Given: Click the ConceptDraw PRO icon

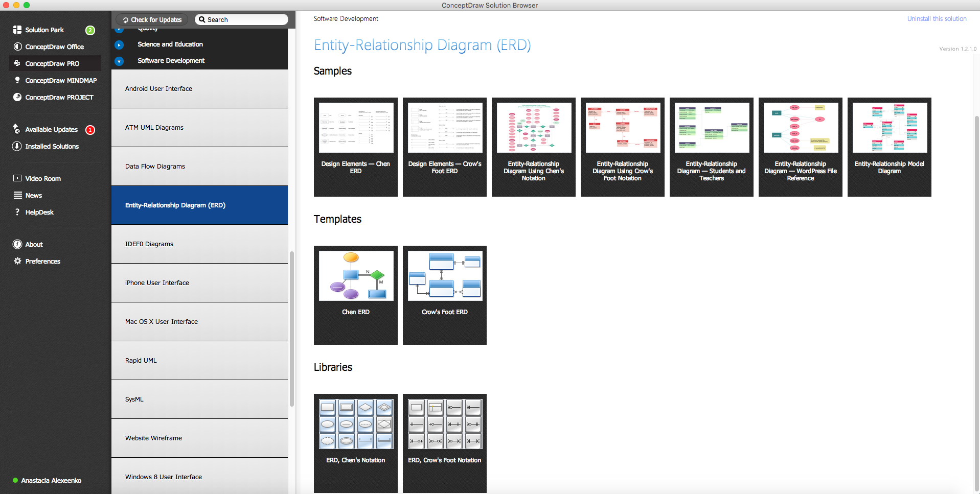Looking at the screenshot, I should [17, 63].
